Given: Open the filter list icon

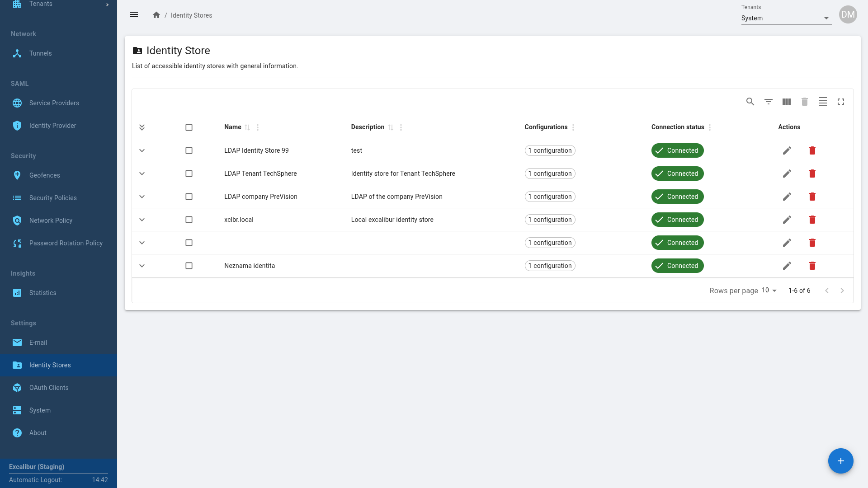Looking at the screenshot, I should click(768, 102).
